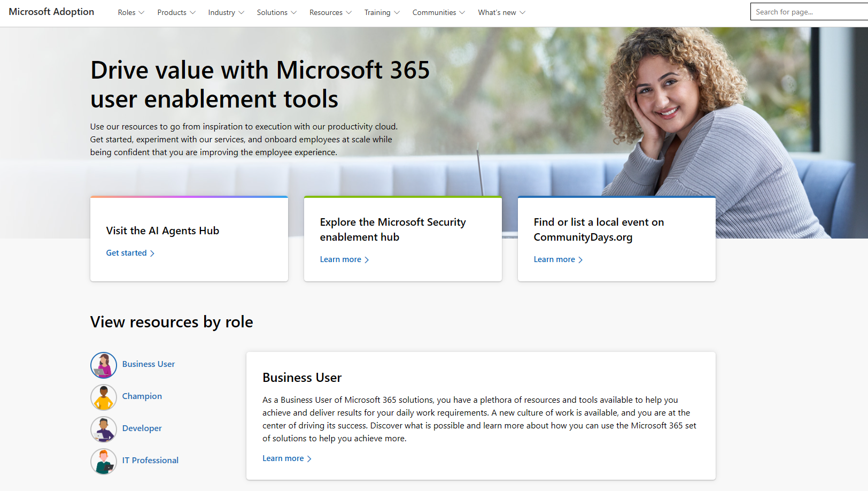868x491 pixels.
Task: Select the Developer role tab
Action: [142, 428]
